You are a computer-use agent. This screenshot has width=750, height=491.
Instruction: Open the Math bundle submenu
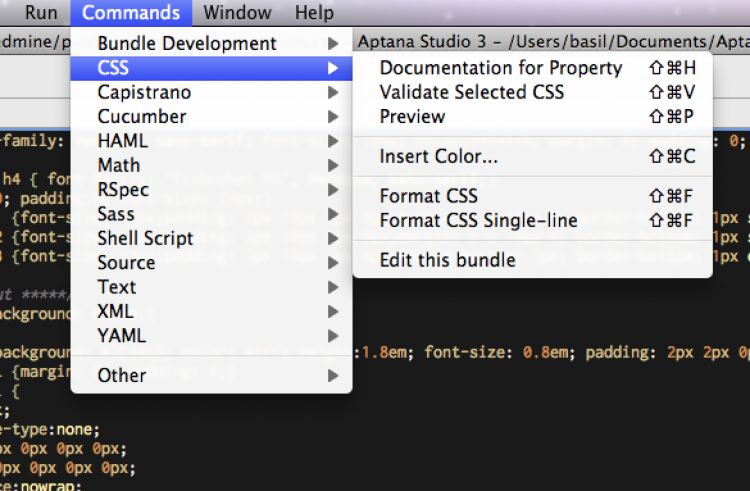point(119,165)
